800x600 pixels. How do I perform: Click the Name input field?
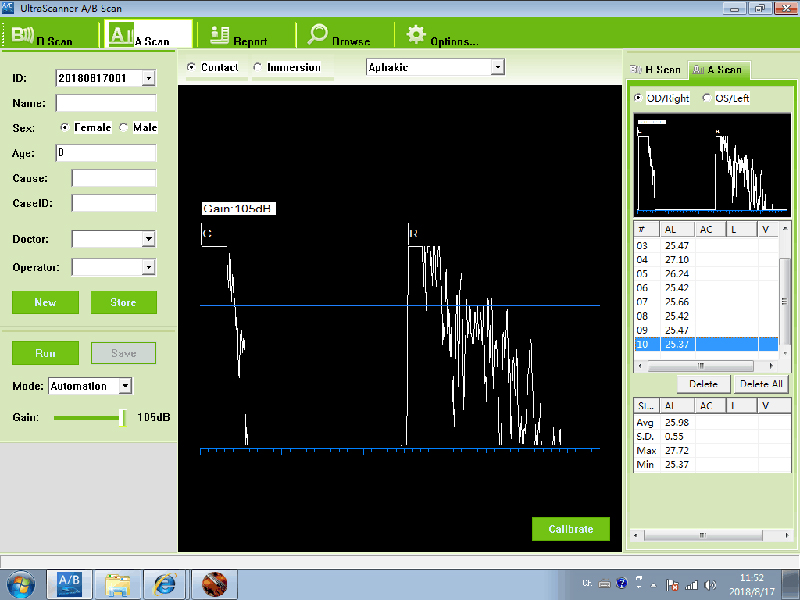point(106,103)
